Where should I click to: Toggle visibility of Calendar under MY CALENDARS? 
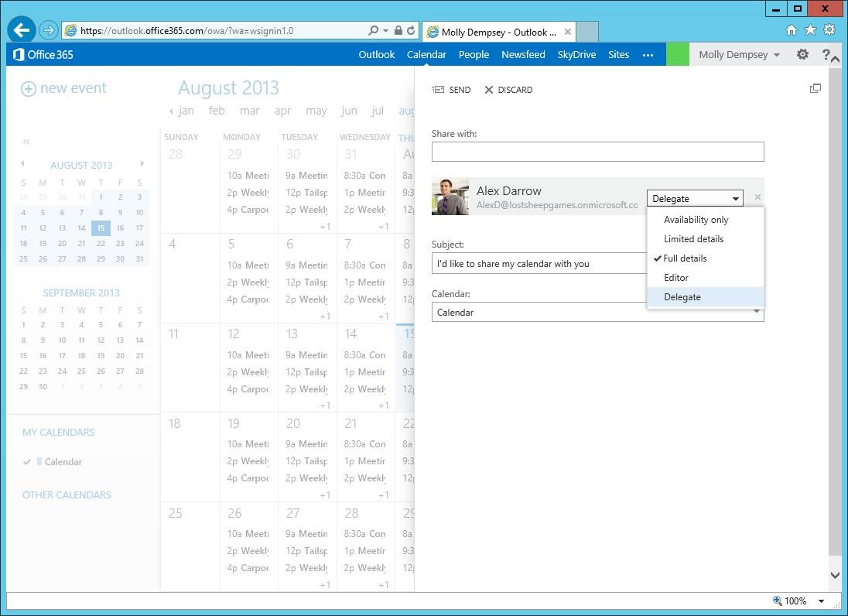click(x=28, y=461)
